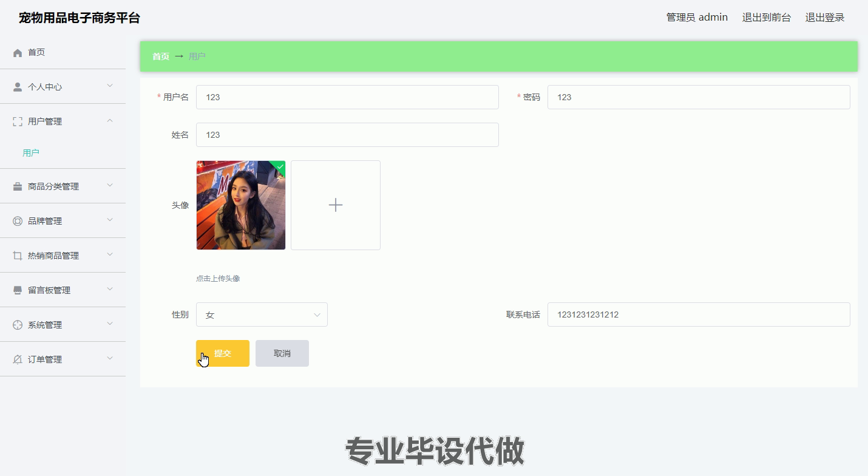Click the 用户 breadcrumb item

[x=197, y=56]
